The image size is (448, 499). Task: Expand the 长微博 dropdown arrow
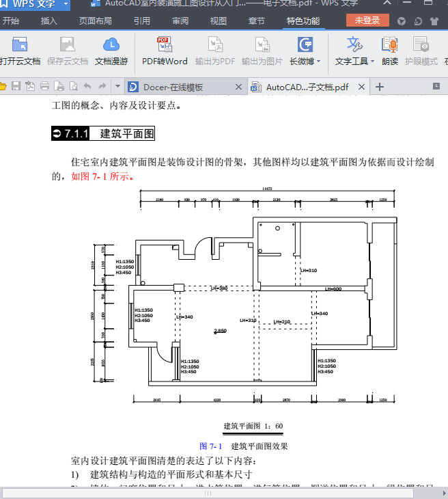pos(319,62)
